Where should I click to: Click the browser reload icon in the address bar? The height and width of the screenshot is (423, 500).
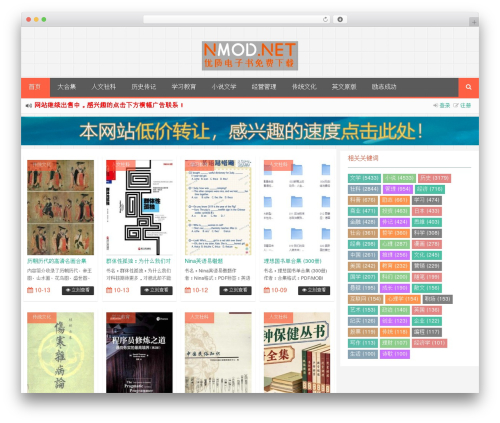(x=325, y=20)
